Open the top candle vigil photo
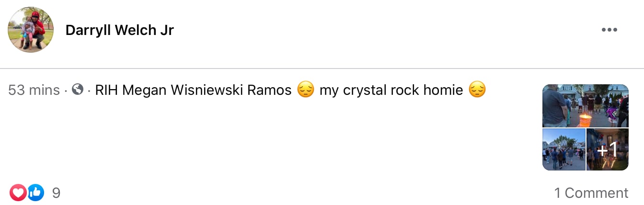The image size is (644, 205). [585, 105]
